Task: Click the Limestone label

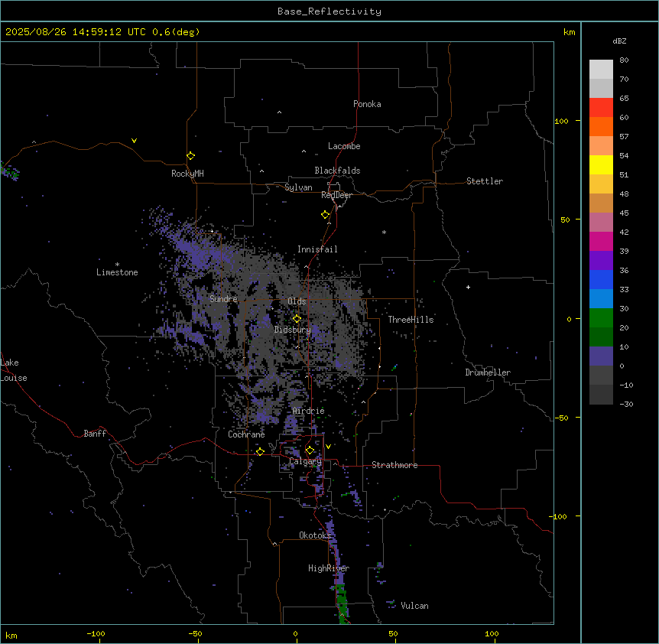Action: tap(117, 272)
